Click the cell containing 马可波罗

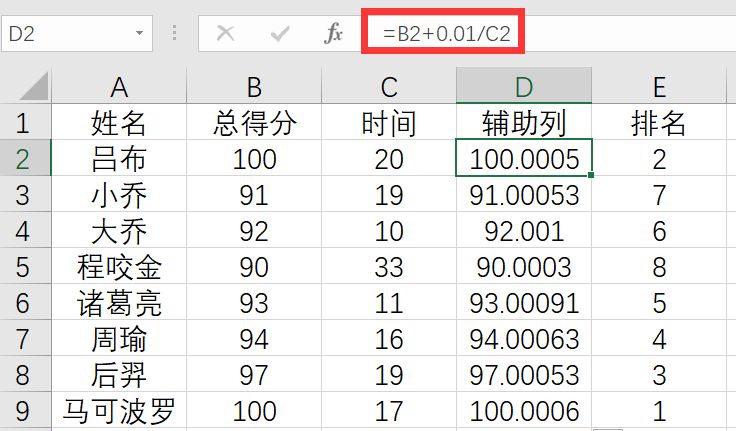pos(119,410)
